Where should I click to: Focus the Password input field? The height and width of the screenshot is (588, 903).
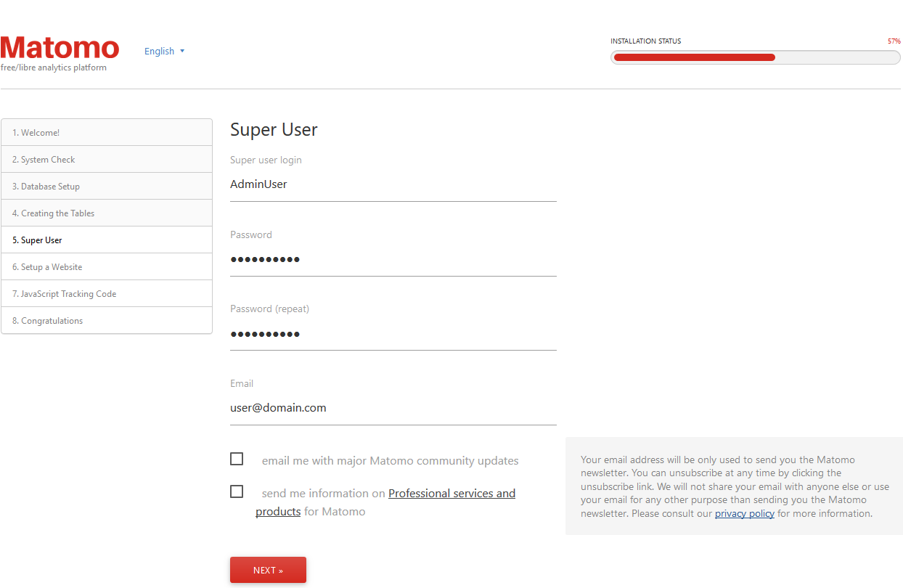tap(393, 259)
